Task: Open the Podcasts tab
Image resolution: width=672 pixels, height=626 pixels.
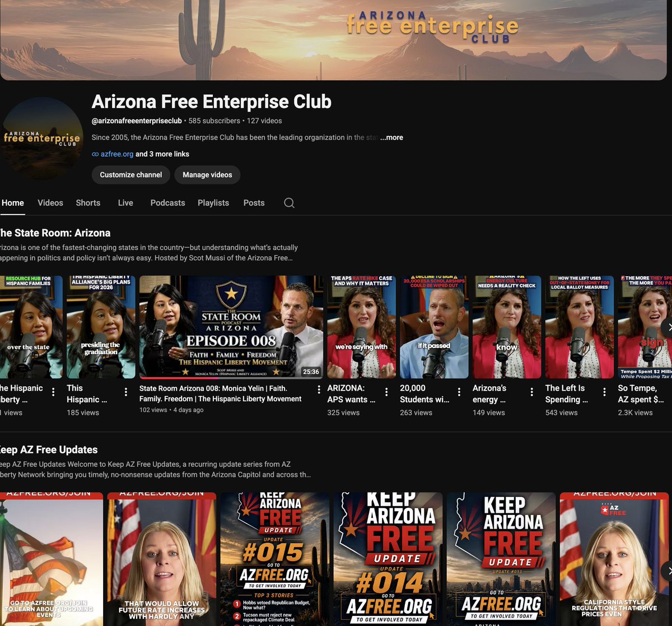Action: pos(167,203)
